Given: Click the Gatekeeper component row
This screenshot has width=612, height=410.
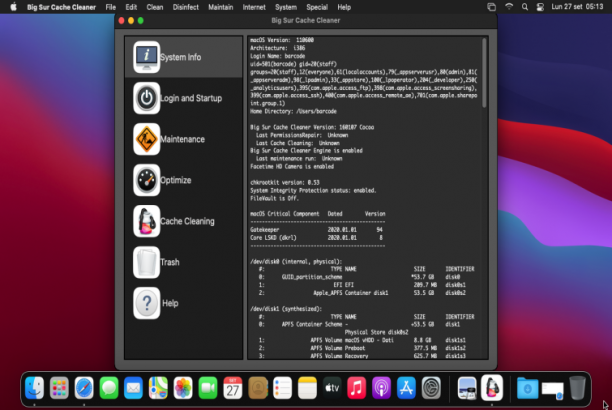Looking at the screenshot, I should [317, 230].
